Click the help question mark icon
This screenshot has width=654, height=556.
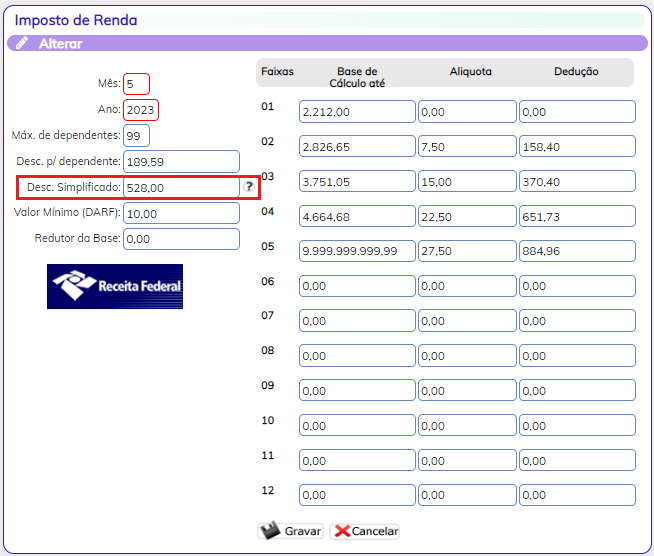(249, 187)
